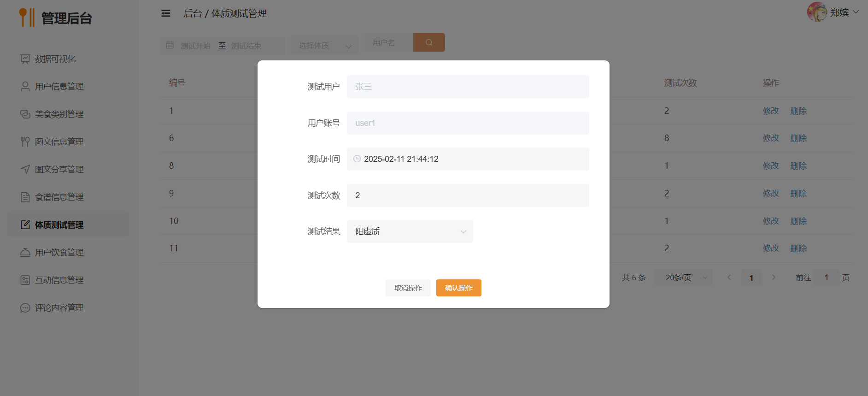868x396 pixels.
Task: Click the 图文信息管理 fork-spoon icon
Action: coord(25,142)
